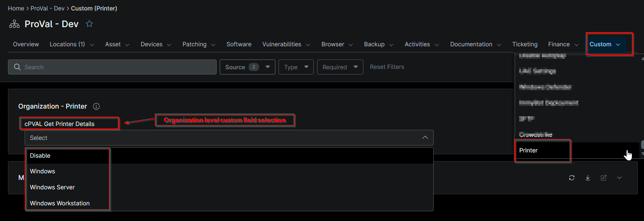644x221 pixels.
Task: Expand the Vulnerabilities menu
Action: click(286, 44)
